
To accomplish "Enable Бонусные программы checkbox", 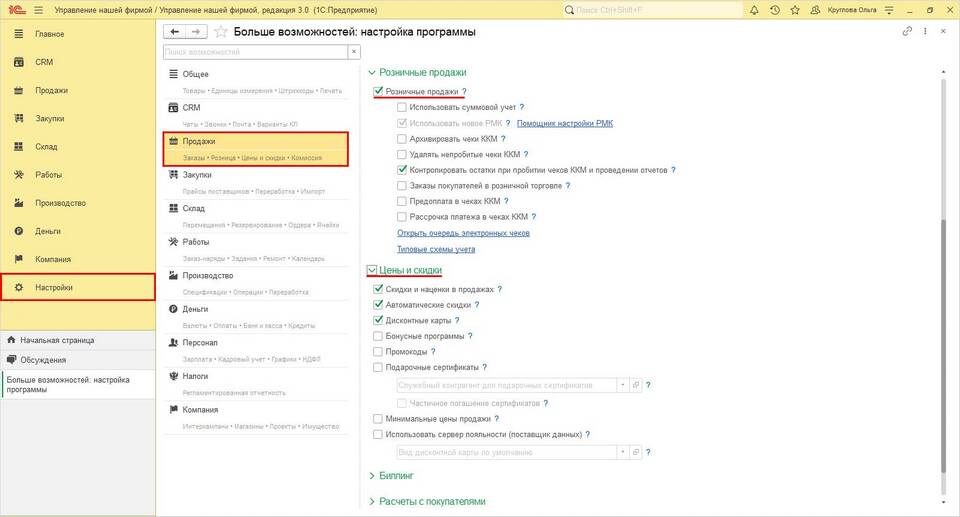I will click(378, 336).
